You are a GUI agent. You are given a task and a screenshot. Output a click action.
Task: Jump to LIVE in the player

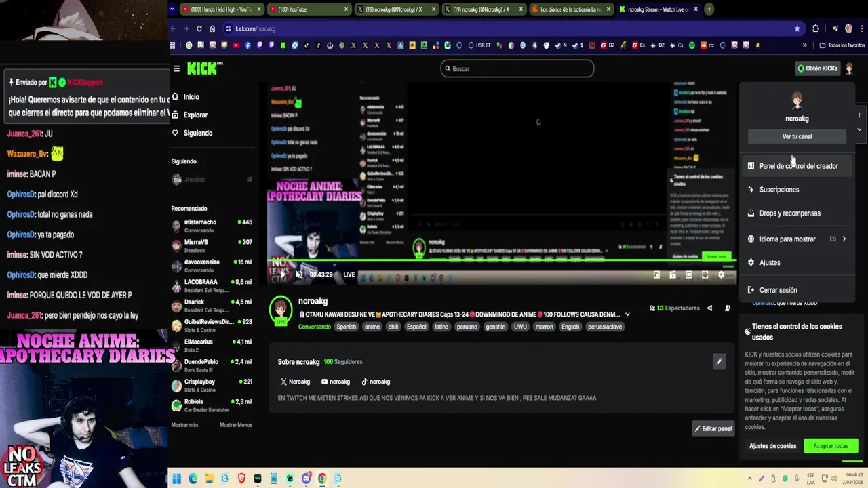[349, 274]
